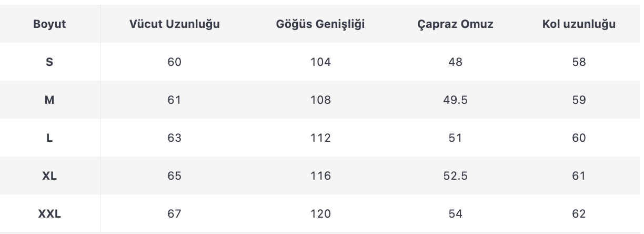644x234 pixels.
Task: Click body length value 67
Action: pyautogui.click(x=174, y=213)
